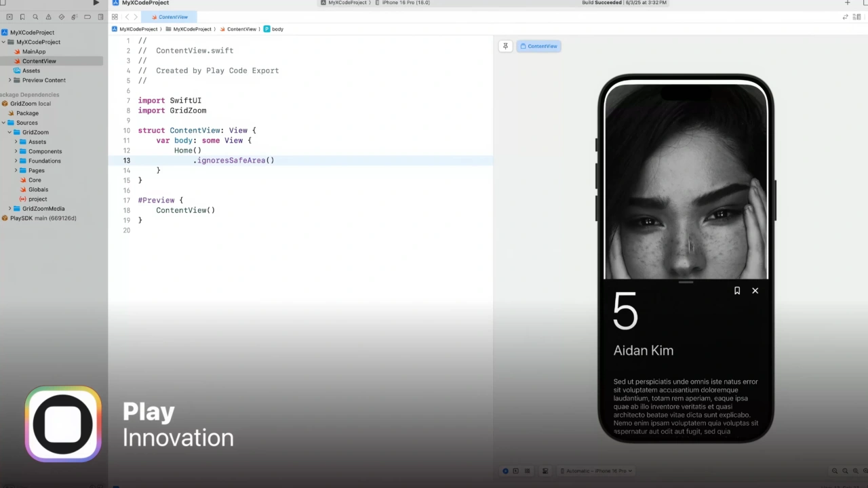The width and height of the screenshot is (868, 488).
Task: Open the Find navigator magnifier icon
Action: coord(35,17)
